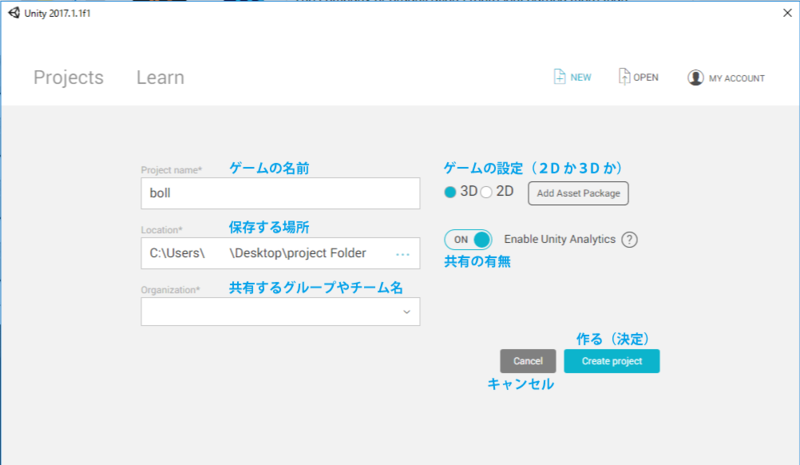Select the 2D radio button

486,192
